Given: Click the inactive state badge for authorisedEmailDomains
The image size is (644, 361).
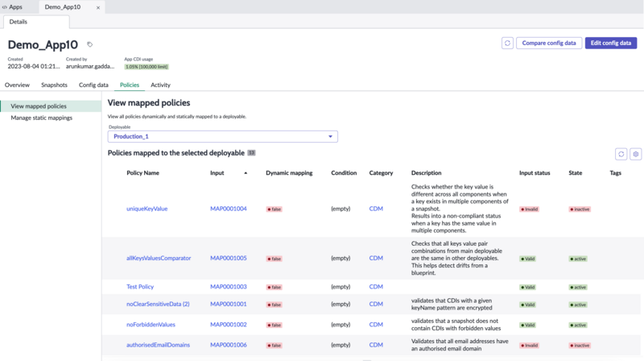Looking at the screenshot, I should [580, 346].
